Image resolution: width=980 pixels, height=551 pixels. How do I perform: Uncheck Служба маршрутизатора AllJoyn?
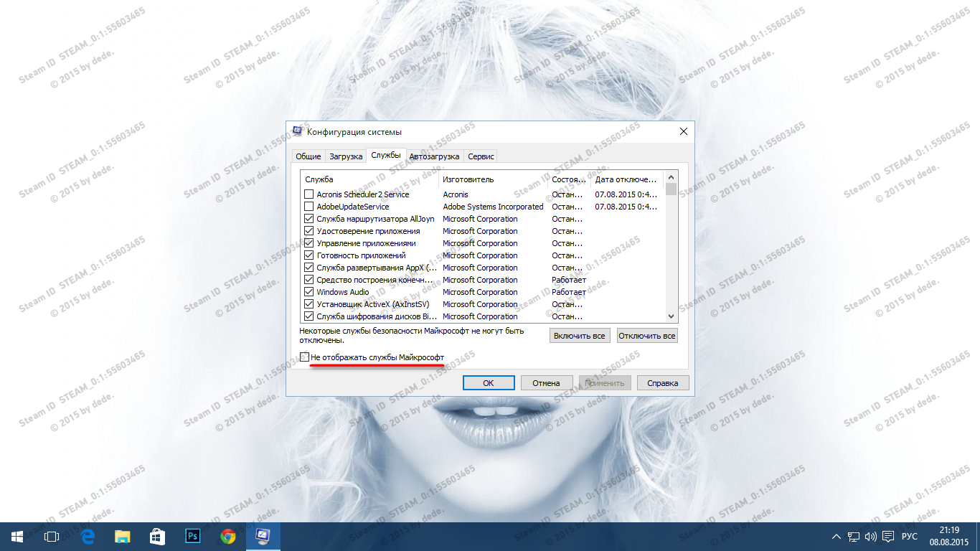(x=308, y=219)
